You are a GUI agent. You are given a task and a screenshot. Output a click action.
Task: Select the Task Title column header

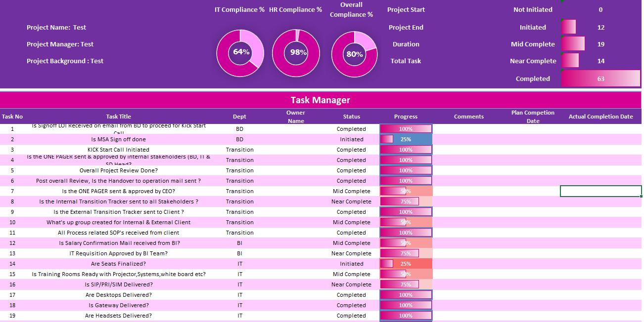pos(119,117)
